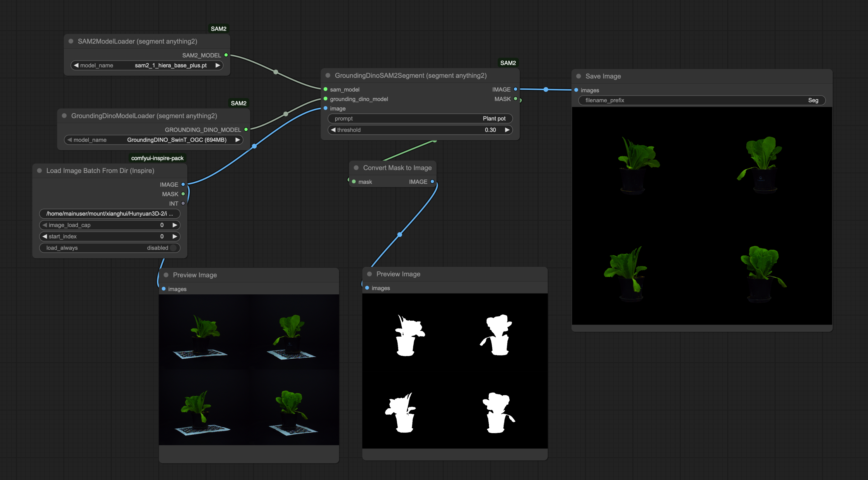This screenshot has height=480, width=868.
Task: Click the comfyui-inspire-pack badge
Action: (x=157, y=158)
